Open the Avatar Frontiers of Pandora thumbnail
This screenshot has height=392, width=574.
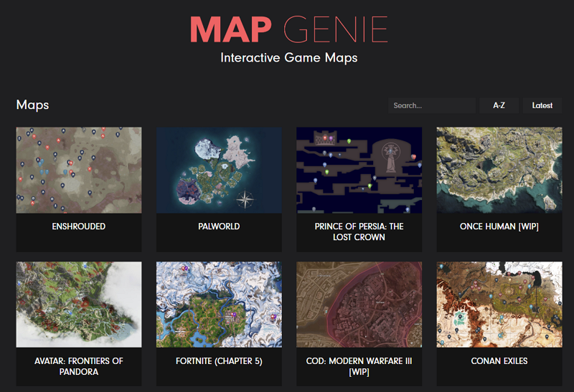[x=79, y=305]
